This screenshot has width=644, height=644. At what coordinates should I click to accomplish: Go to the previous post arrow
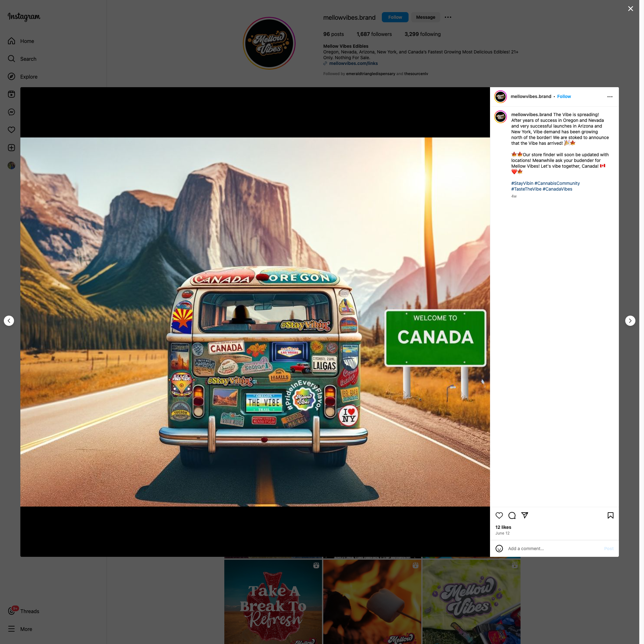pyautogui.click(x=9, y=321)
